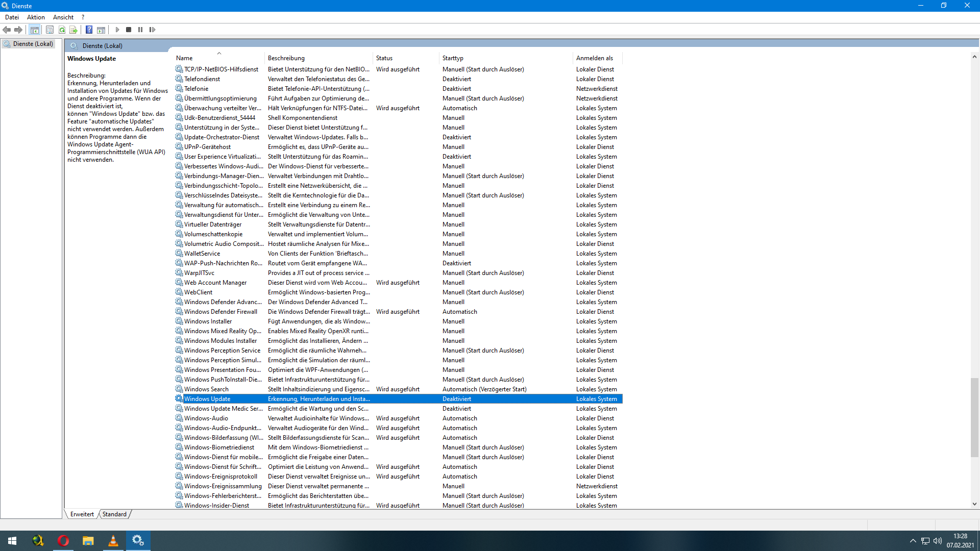Viewport: 980px width, 551px height.
Task: Click the gear icon beside Windows Defender Firewall
Action: click(179, 311)
